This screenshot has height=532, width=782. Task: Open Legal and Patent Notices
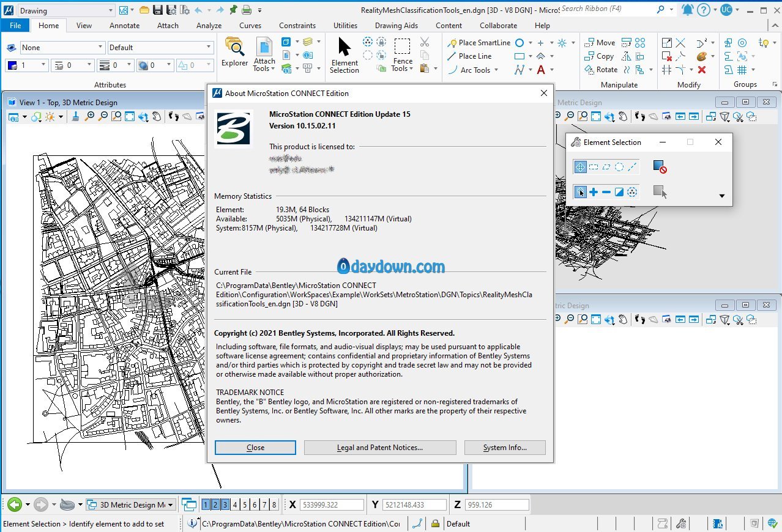pos(380,448)
